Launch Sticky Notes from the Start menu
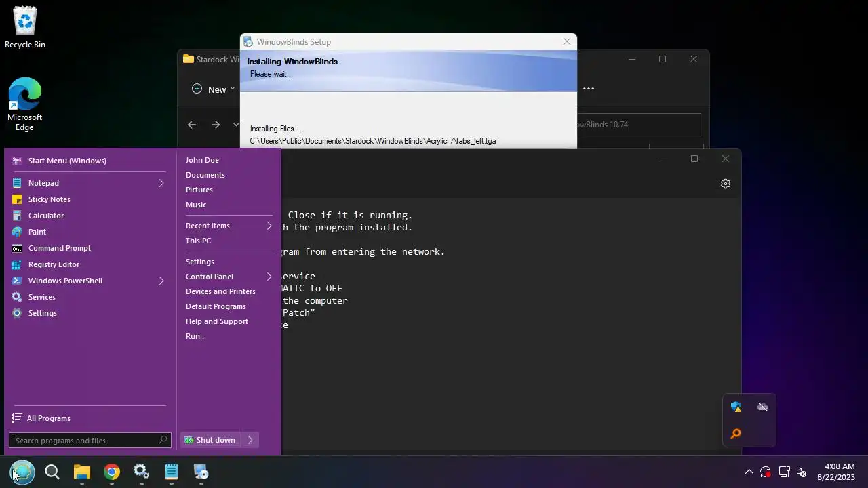The width and height of the screenshot is (868, 488). (88, 199)
